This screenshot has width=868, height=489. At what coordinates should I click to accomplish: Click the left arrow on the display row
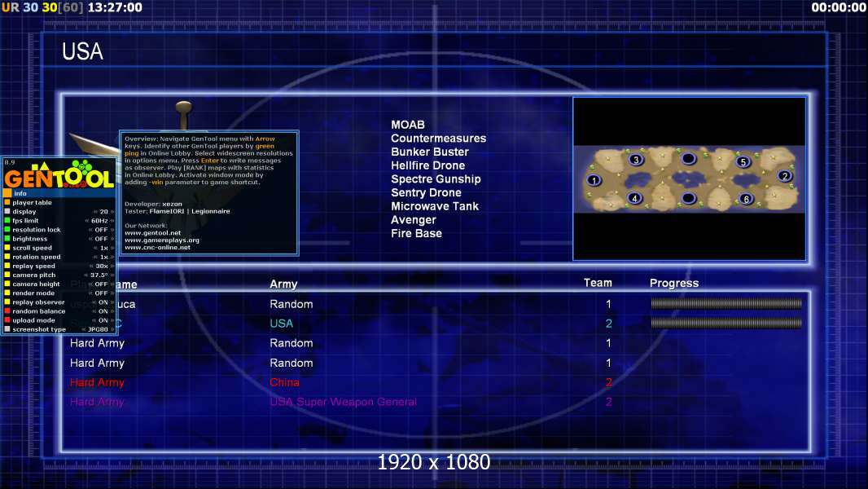click(95, 212)
